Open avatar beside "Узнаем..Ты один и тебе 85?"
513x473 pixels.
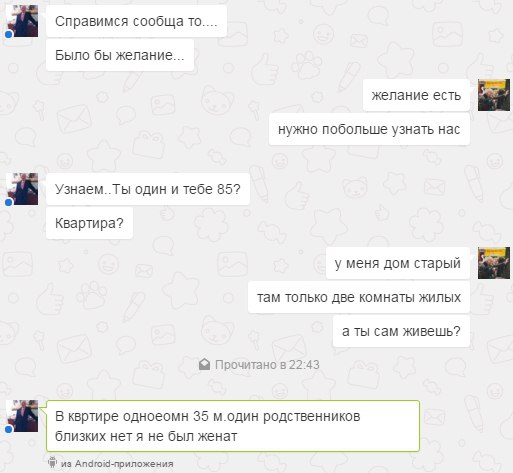(x=22, y=189)
